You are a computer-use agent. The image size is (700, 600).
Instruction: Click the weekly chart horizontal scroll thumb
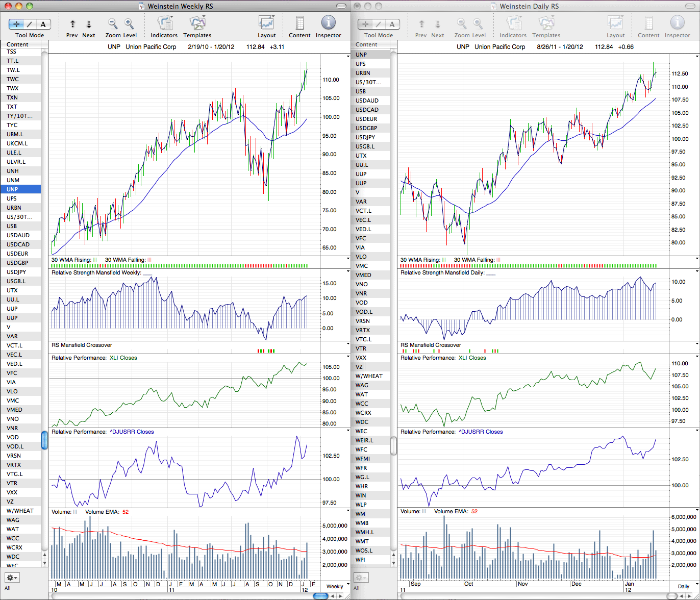coord(321,596)
